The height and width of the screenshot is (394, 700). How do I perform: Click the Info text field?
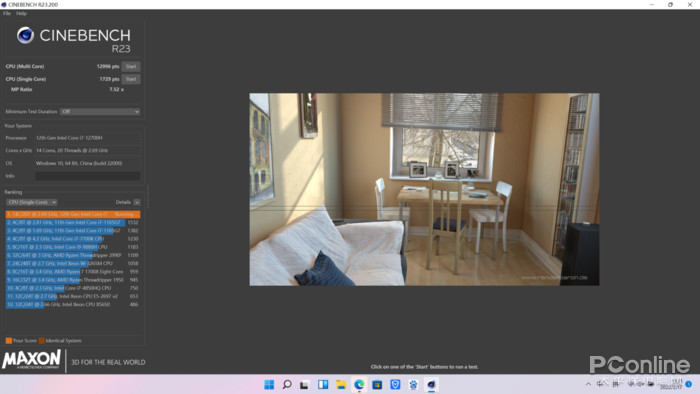click(88, 176)
